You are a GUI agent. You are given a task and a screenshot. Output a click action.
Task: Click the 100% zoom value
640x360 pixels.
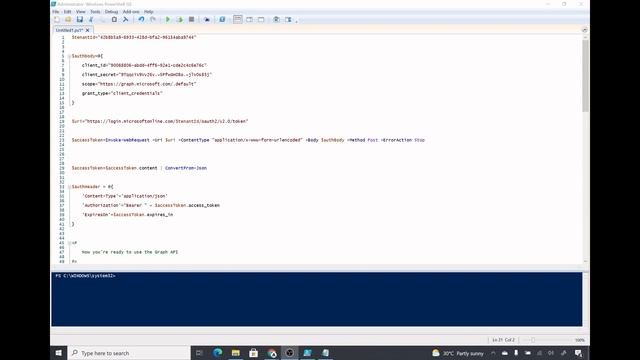580,340
